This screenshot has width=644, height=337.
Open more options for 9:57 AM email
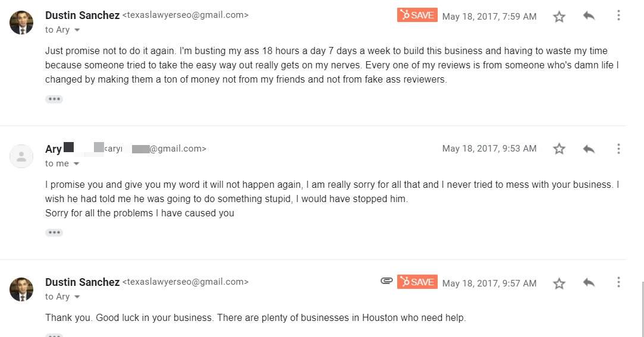click(618, 282)
